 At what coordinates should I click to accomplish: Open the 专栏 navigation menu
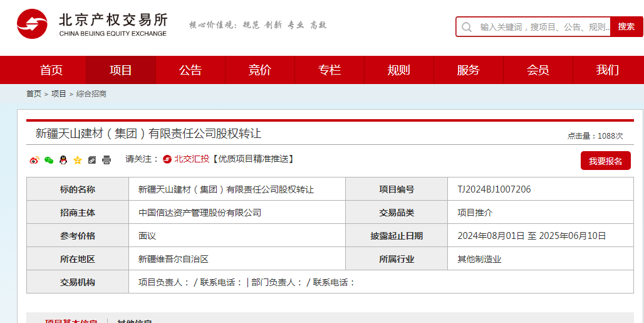point(330,70)
